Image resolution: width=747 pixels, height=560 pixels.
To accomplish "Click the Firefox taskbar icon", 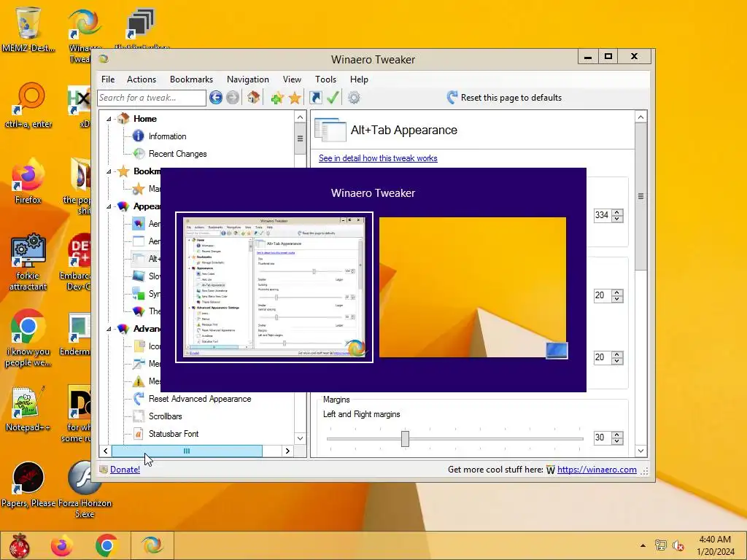I will coord(62,545).
